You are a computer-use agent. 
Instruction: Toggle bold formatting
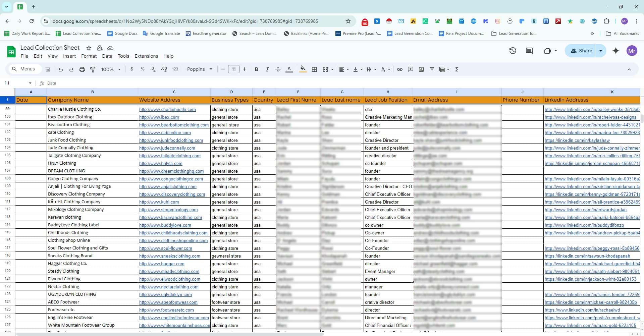point(256,69)
